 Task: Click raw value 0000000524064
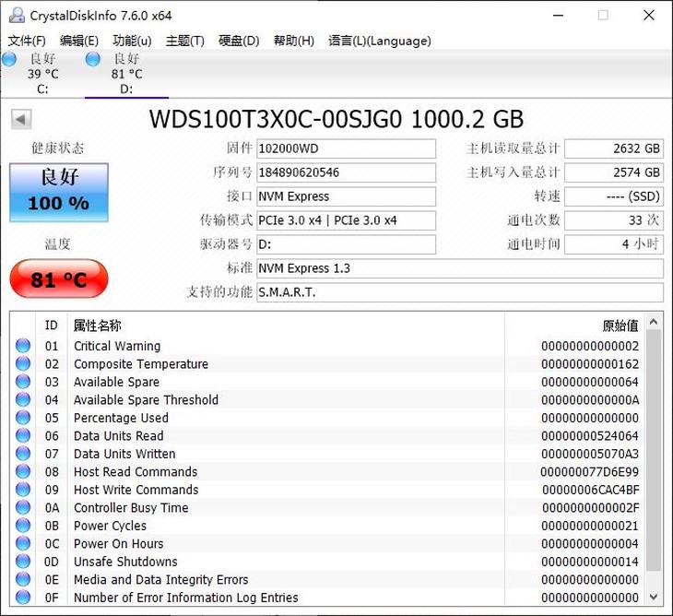(x=590, y=435)
